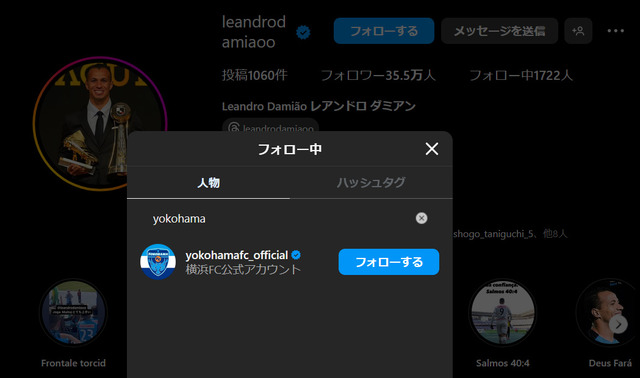The height and width of the screenshot is (378, 640).
Task: Open yokohamafc_official profile avatar
Action: coord(158,262)
